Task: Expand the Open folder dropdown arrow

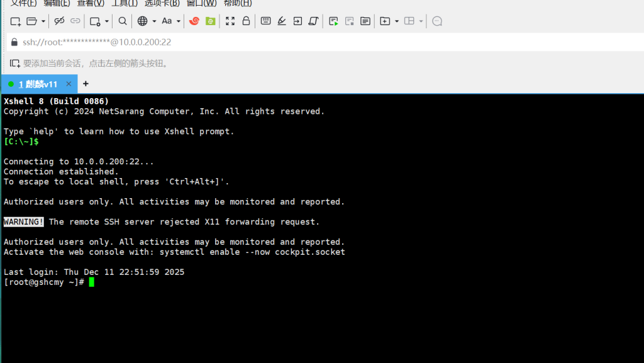Action: [43, 21]
